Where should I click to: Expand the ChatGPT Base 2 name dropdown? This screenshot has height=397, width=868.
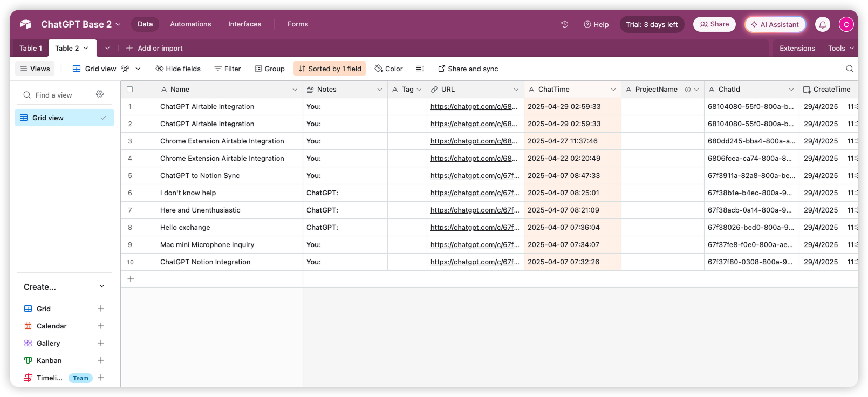(x=118, y=24)
